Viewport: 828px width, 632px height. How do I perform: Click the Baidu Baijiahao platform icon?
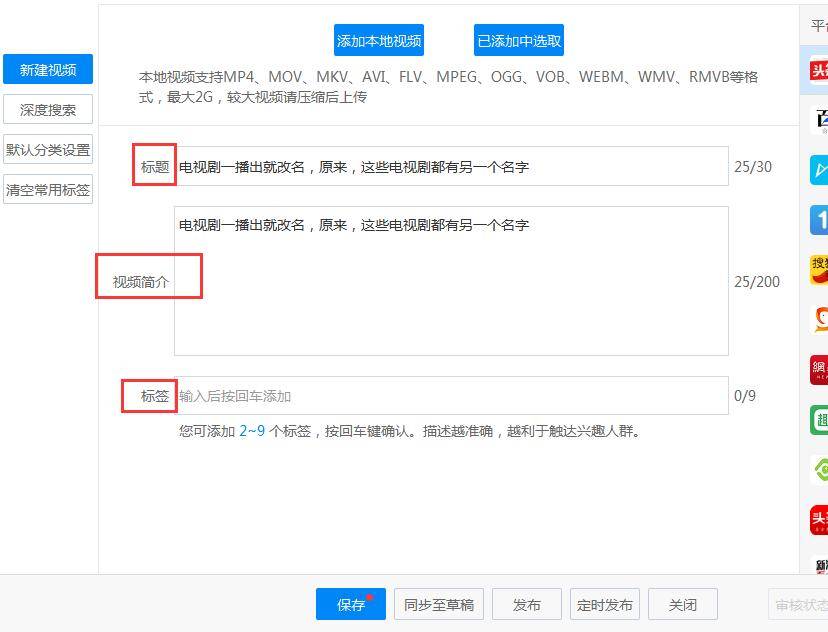point(820,121)
